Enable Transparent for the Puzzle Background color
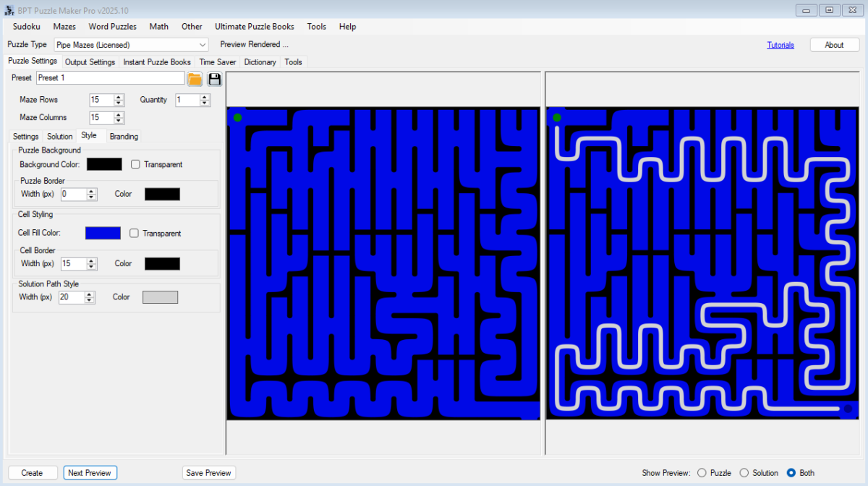 135,164
